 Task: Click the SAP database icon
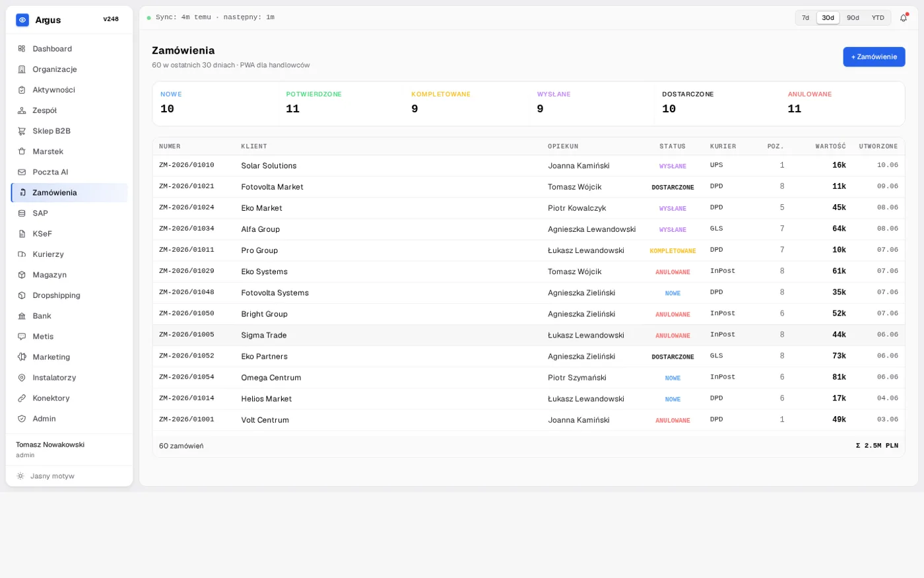click(22, 213)
